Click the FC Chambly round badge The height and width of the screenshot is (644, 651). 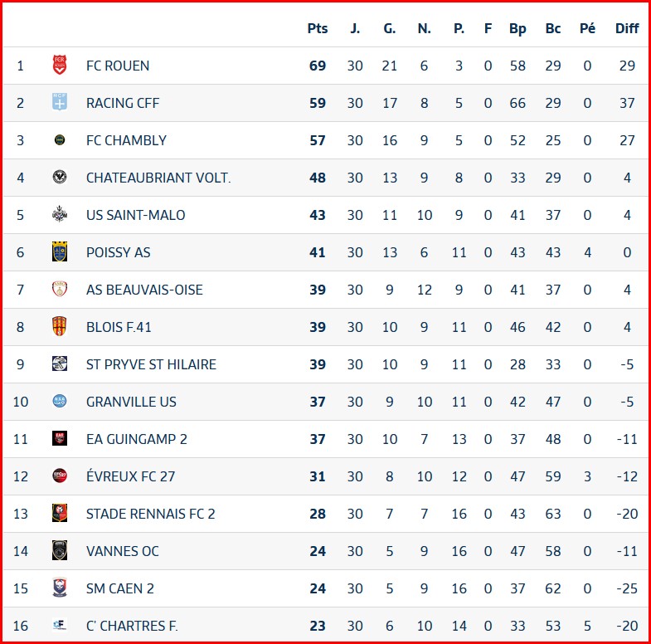pos(60,139)
